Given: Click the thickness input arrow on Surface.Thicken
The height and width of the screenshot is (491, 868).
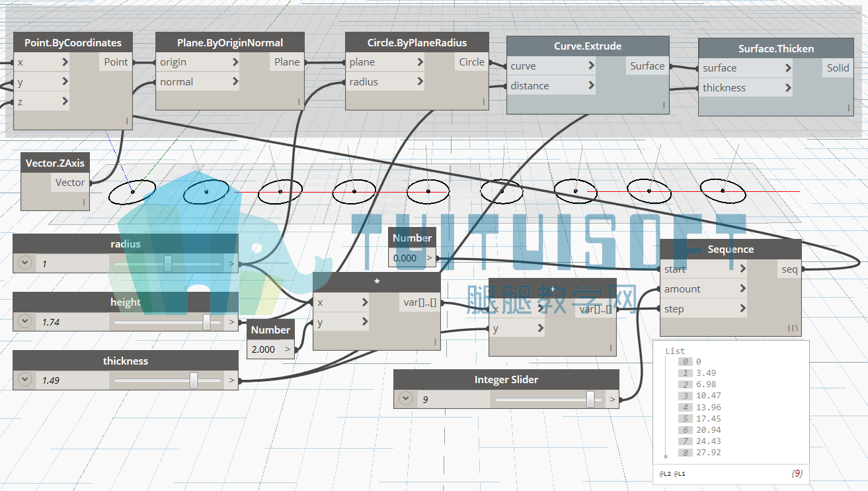Looking at the screenshot, I should click(x=788, y=88).
